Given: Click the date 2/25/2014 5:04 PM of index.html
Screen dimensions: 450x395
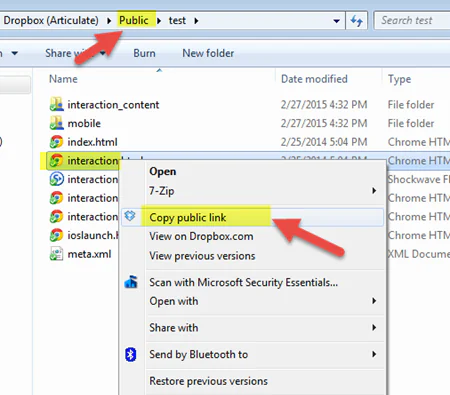Looking at the screenshot, I should [x=324, y=142].
